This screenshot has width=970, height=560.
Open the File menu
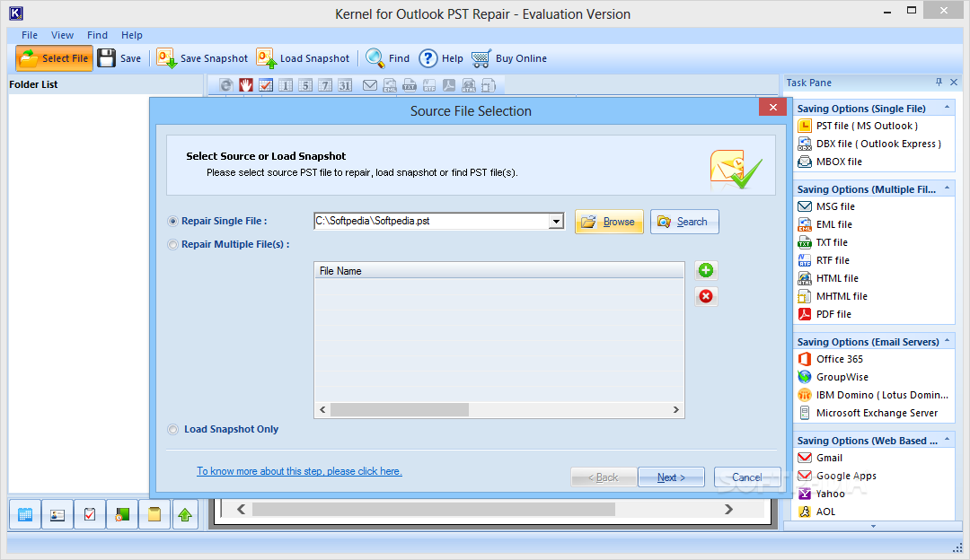pos(29,35)
